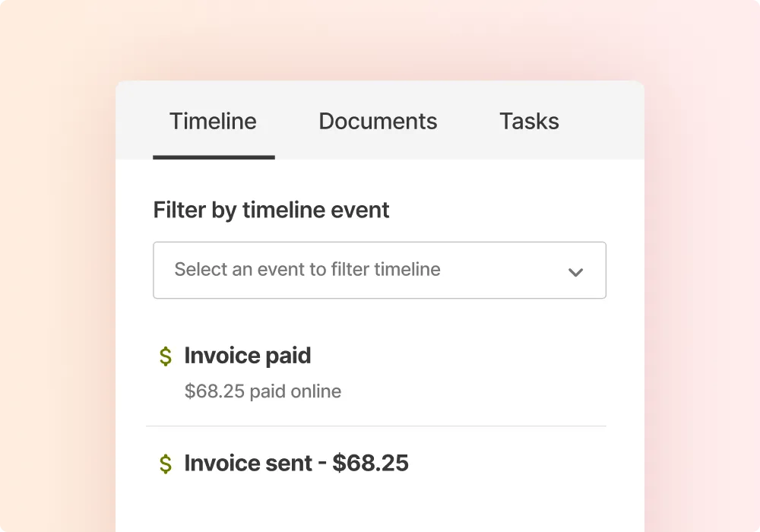Click the 'Invoice paid' event title
This screenshot has width=760, height=532.
pos(248,356)
